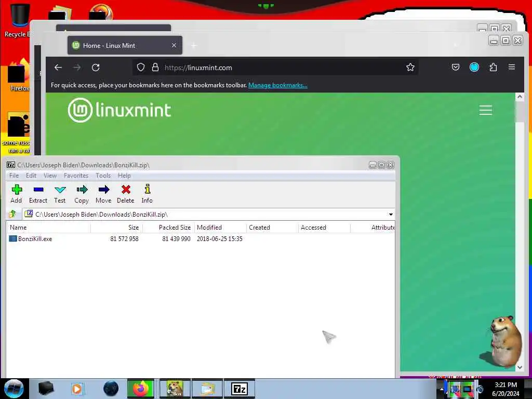Open the 7-Zip File menu
Image resolution: width=532 pixels, height=399 pixels.
14,176
